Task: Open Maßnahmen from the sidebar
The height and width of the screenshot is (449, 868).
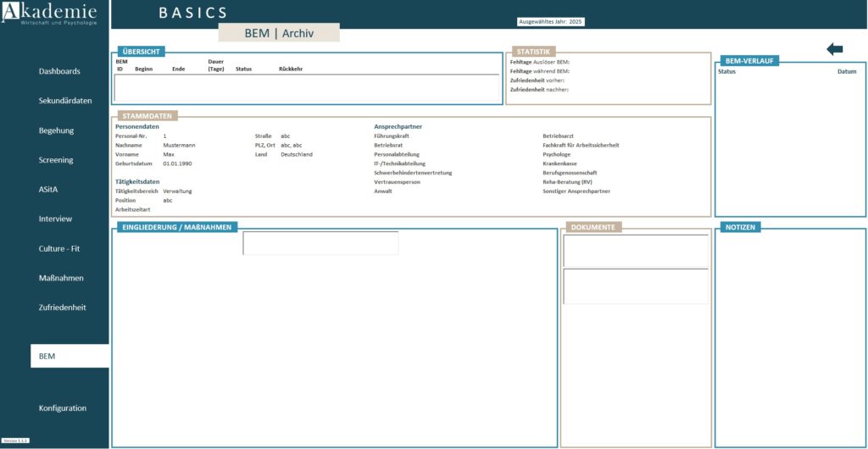Action: coord(61,278)
